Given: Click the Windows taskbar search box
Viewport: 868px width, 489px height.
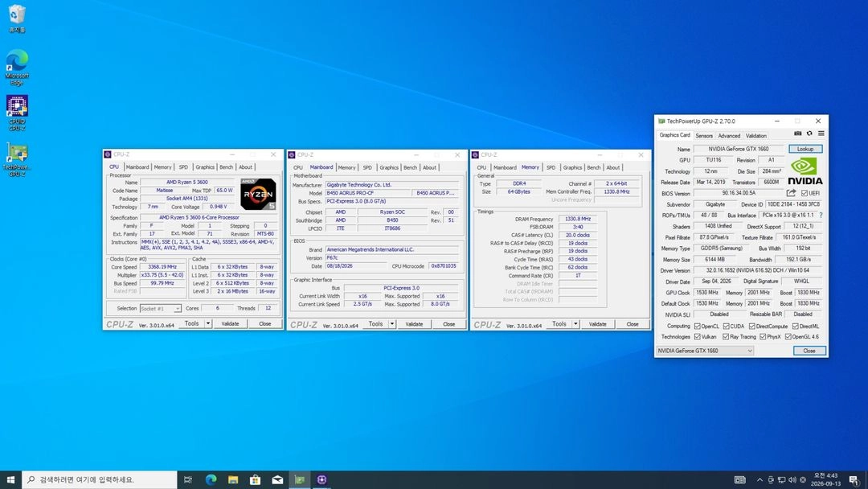Looking at the screenshot, I should (100, 479).
